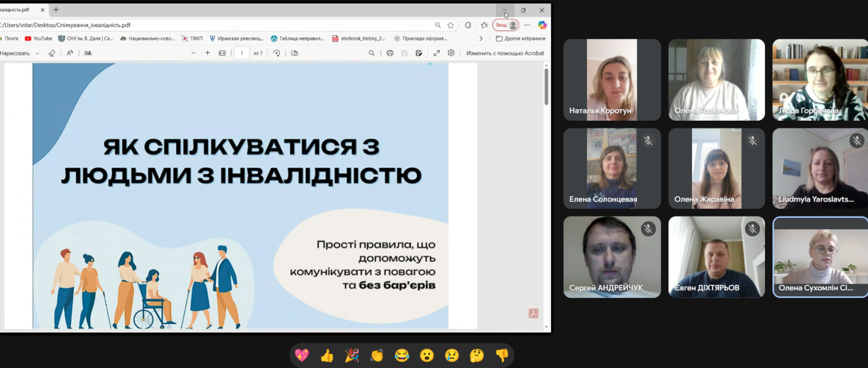Select the eraser tool in PDF toolbar
The width and height of the screenshot is (868, 368).
(52, 53)
